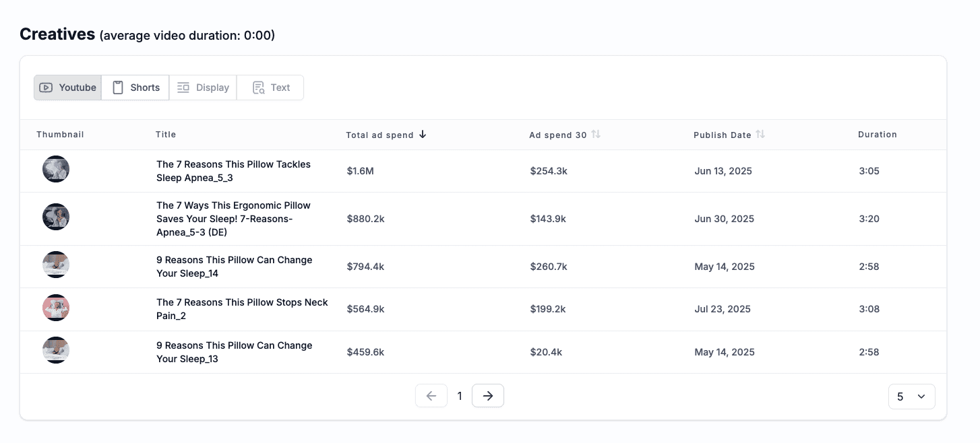980x443 pixels.
Task: Switch to the Text tab
Action: tap(270, 88)
